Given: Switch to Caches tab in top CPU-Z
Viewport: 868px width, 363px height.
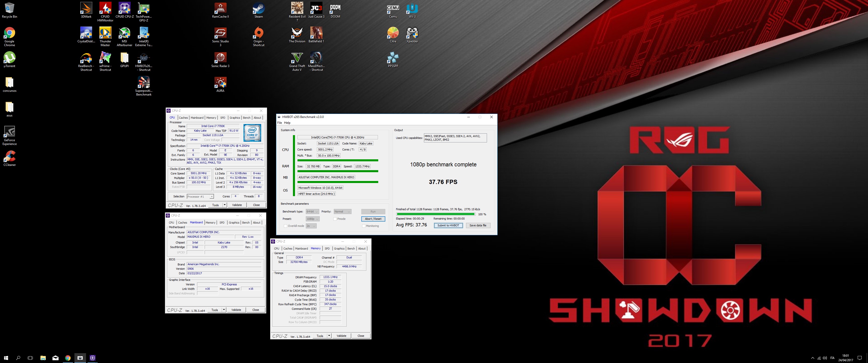Looking at the screenshot, I should [x=183, y=118].
